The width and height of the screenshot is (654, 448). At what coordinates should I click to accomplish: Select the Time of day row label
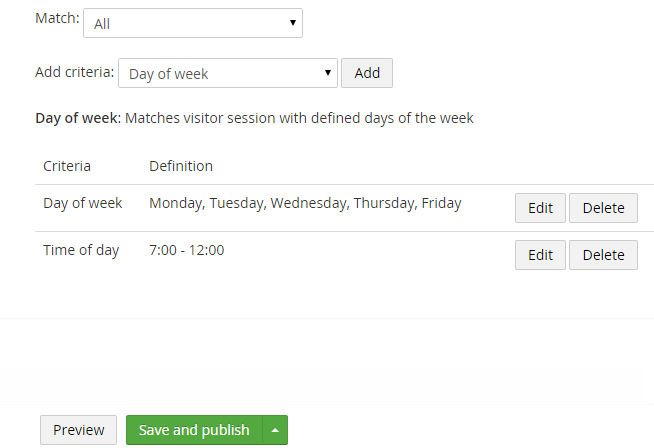tap(81, 250)
